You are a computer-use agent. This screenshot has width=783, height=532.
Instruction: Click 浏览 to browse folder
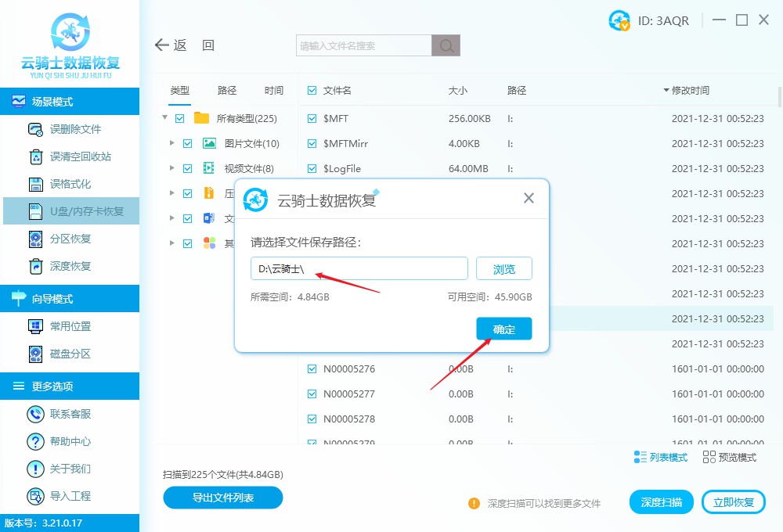tap(503, 269)
